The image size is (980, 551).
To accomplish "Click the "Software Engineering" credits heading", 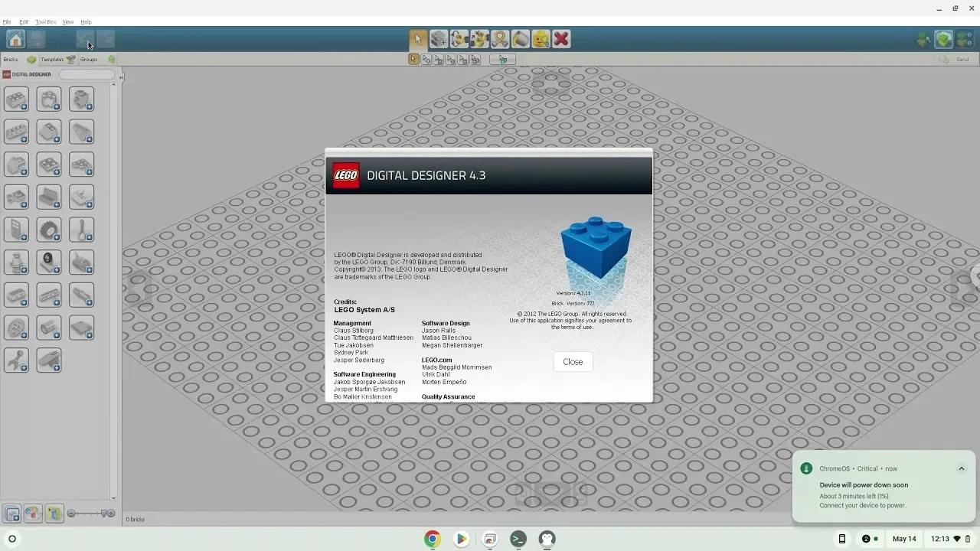I will (x=364, y=374).
